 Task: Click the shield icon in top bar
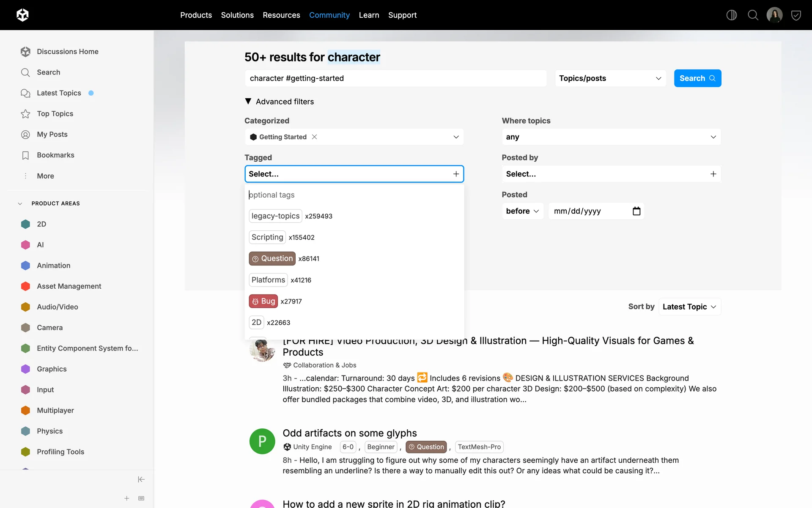[x=796, y=15]
